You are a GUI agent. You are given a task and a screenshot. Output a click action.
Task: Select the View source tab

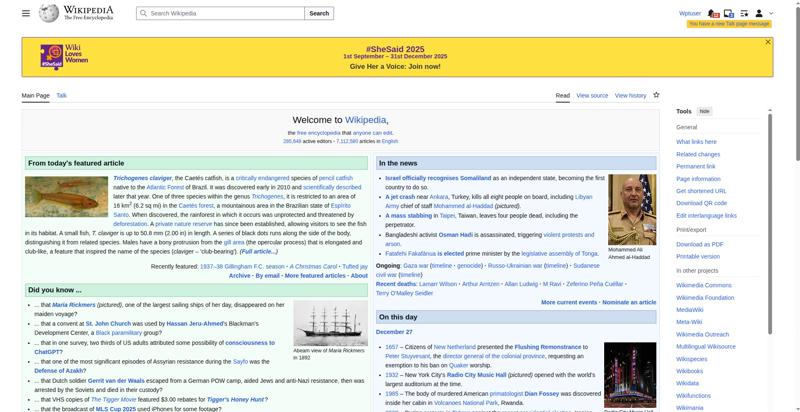592,95
